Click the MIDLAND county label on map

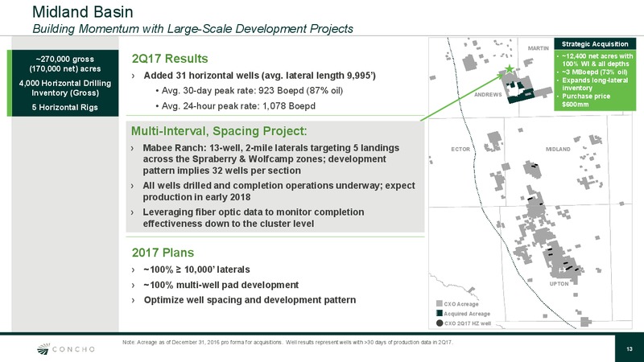point(558,149)
